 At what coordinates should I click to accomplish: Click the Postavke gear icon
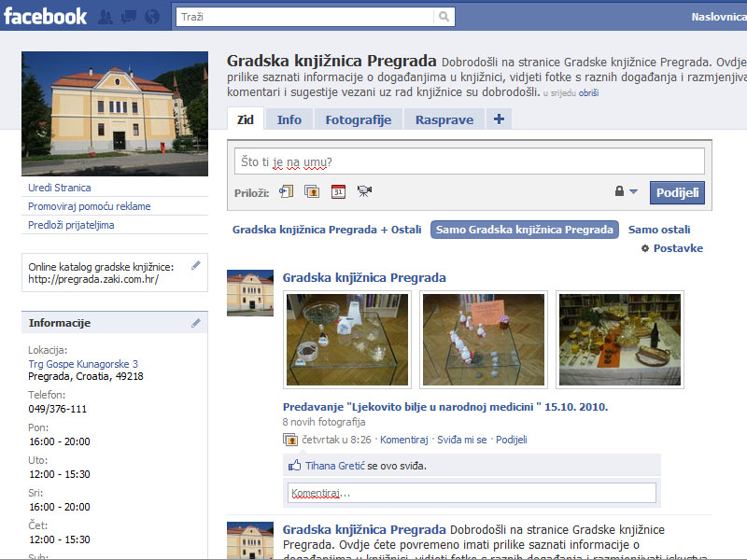[645, 248]
